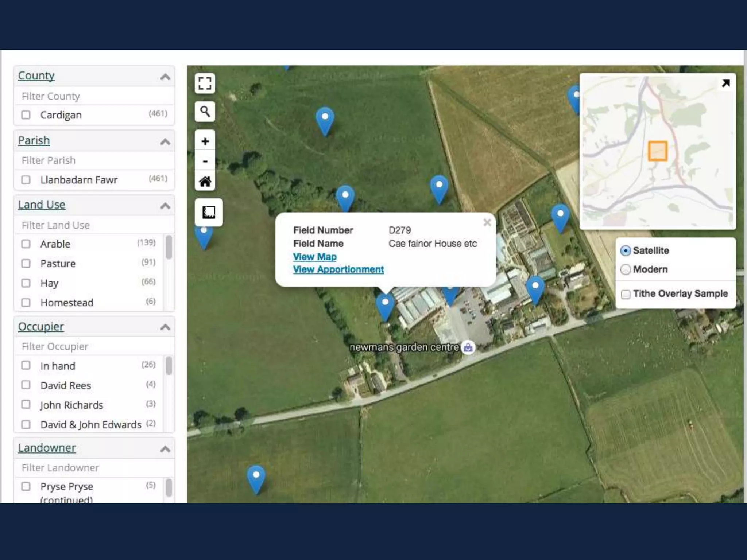Open the map search magnifier tool

click(205, 111)
